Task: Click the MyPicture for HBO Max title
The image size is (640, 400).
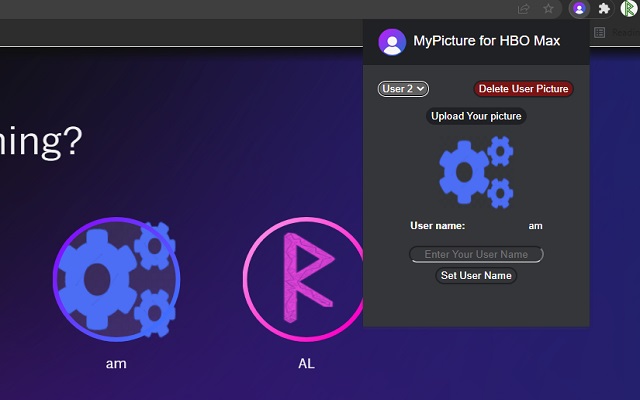Action: pyautogui.click(x=487, y=40)
